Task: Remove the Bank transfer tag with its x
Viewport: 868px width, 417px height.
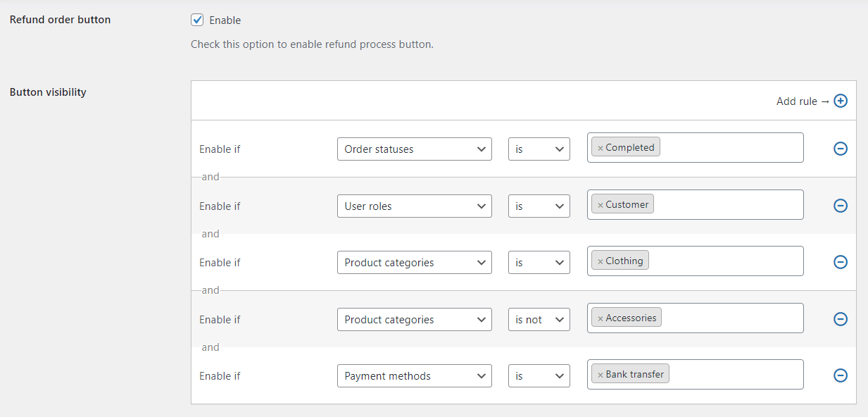Action: [600, 375]
